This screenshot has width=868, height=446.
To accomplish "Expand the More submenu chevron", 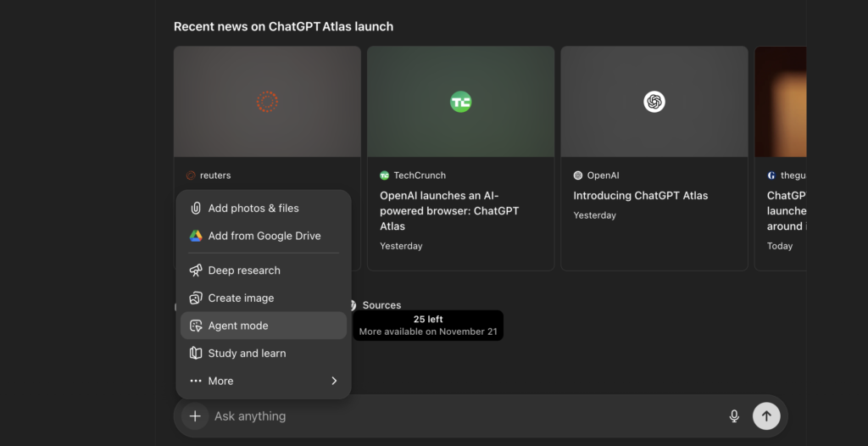I will (x=334, y=382).
